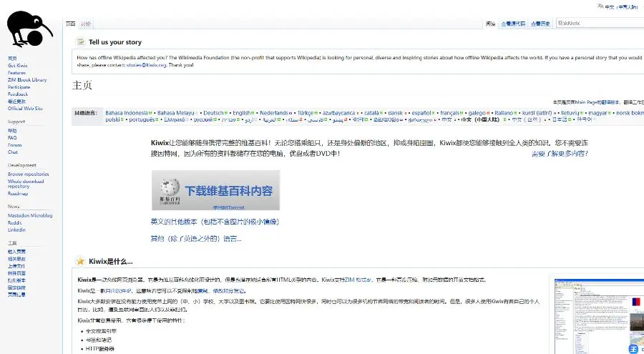Open the 英文的其他版本 link

point(215,222)
